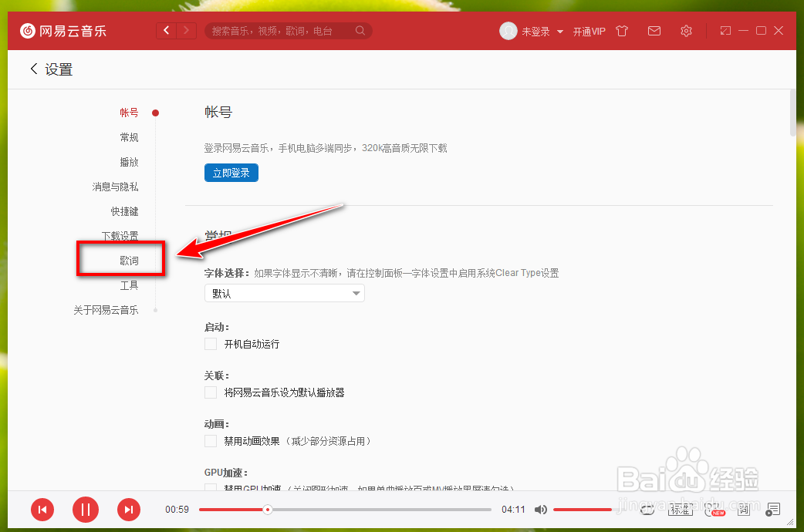Expand the 未登录 account dropdown
The image size is (804, 532).
pyautogui.click(x=532, y=31)
